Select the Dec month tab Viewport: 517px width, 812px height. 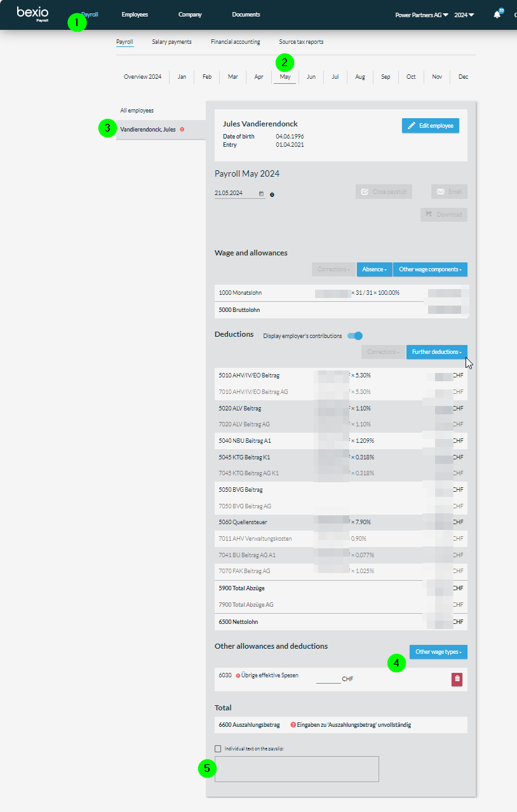click(x=463, y=77)
